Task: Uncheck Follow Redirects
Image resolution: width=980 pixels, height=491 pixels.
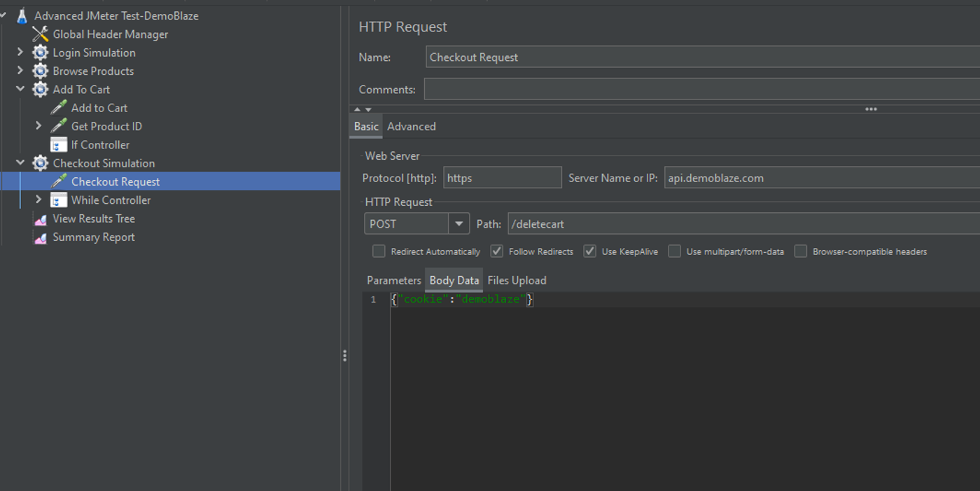Action: (x=497, y=251)
